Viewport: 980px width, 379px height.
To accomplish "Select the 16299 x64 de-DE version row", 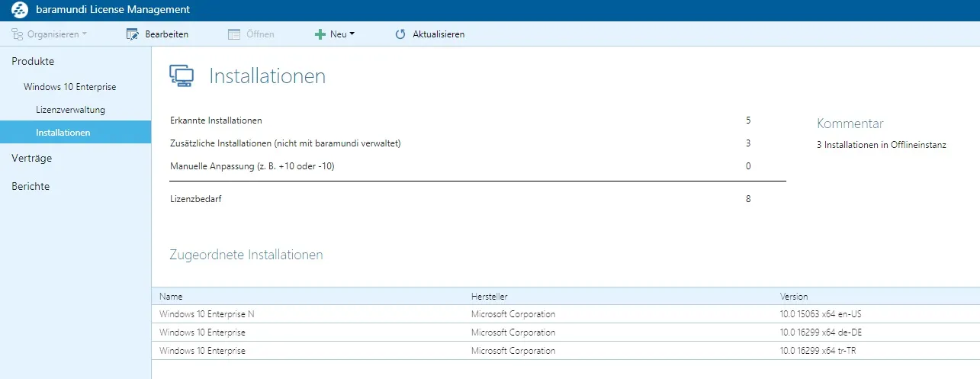I will click(x=566, y=332).
